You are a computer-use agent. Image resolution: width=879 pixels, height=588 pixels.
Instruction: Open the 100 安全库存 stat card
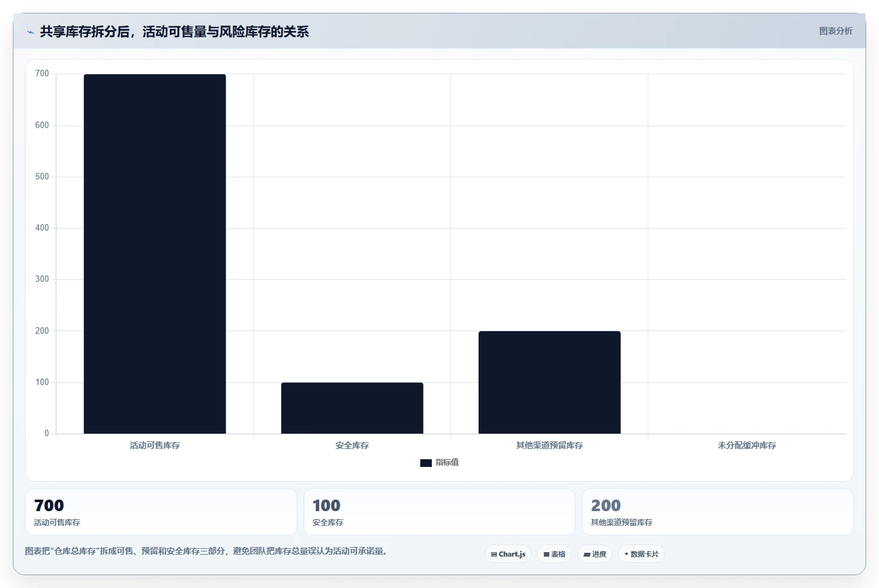point(439,512)
